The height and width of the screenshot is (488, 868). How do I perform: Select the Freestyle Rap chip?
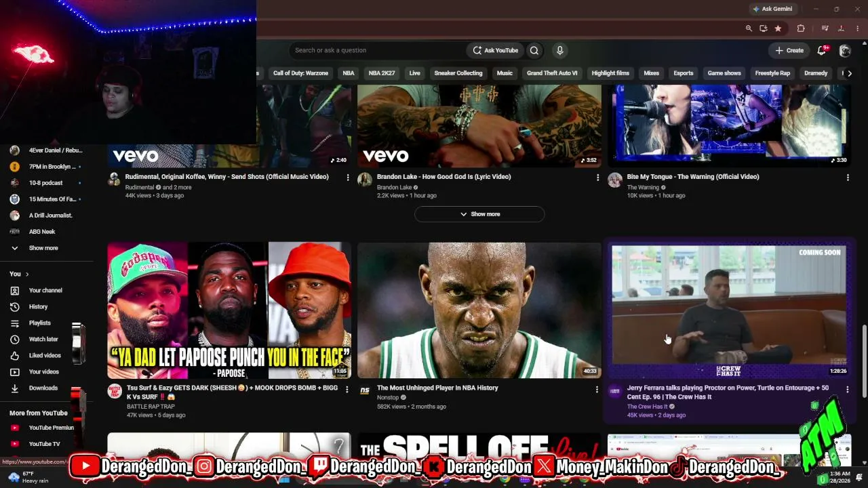click(772, 73)
